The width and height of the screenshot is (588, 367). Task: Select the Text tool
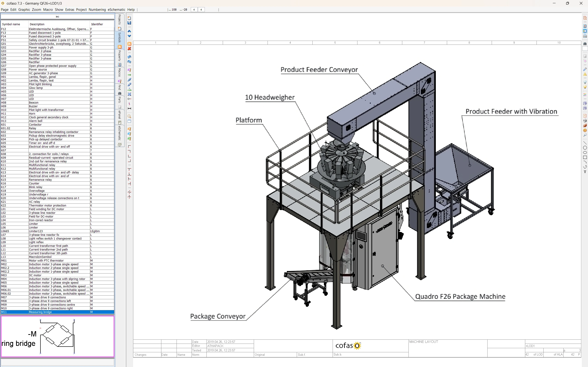pos(585,172)
